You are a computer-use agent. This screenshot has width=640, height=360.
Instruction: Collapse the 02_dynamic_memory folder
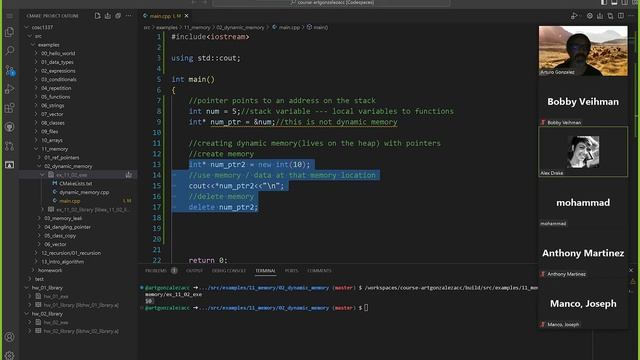tap(39, 166)
